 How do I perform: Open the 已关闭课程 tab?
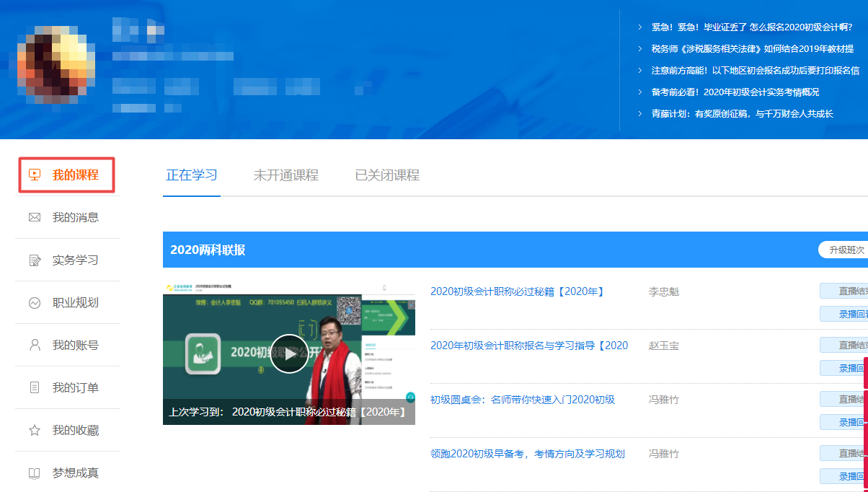(x=387, y=175)
